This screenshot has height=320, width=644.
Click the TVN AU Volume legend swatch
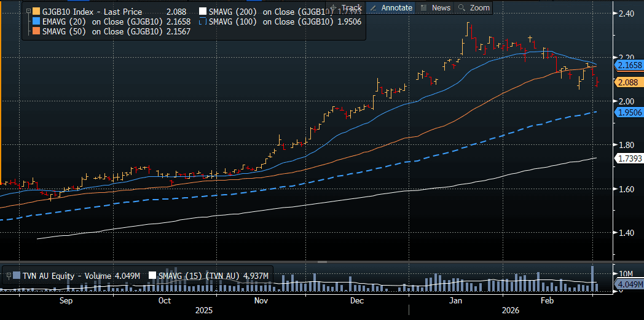tap(16, 276)
